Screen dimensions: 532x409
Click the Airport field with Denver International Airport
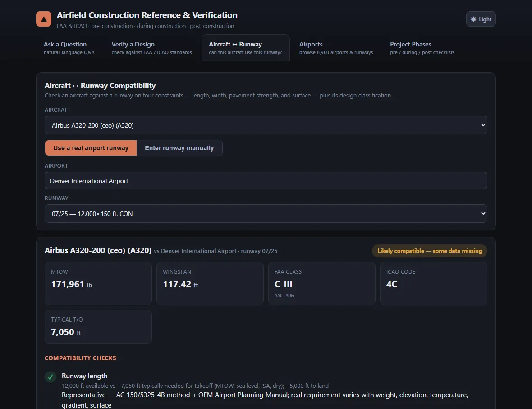click(266, 180)
